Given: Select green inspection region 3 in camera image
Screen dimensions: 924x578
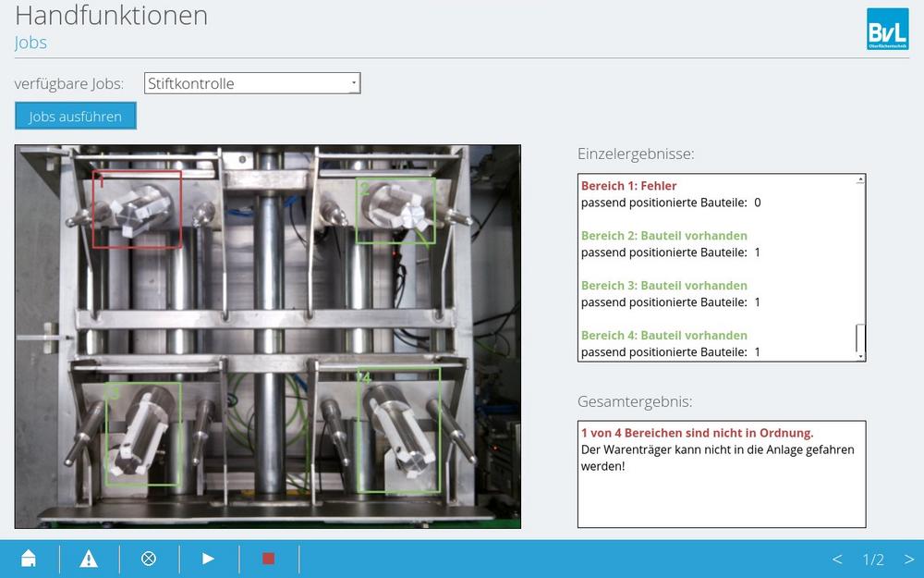Looking at the screenshot, I should click(x=143, y=434).
